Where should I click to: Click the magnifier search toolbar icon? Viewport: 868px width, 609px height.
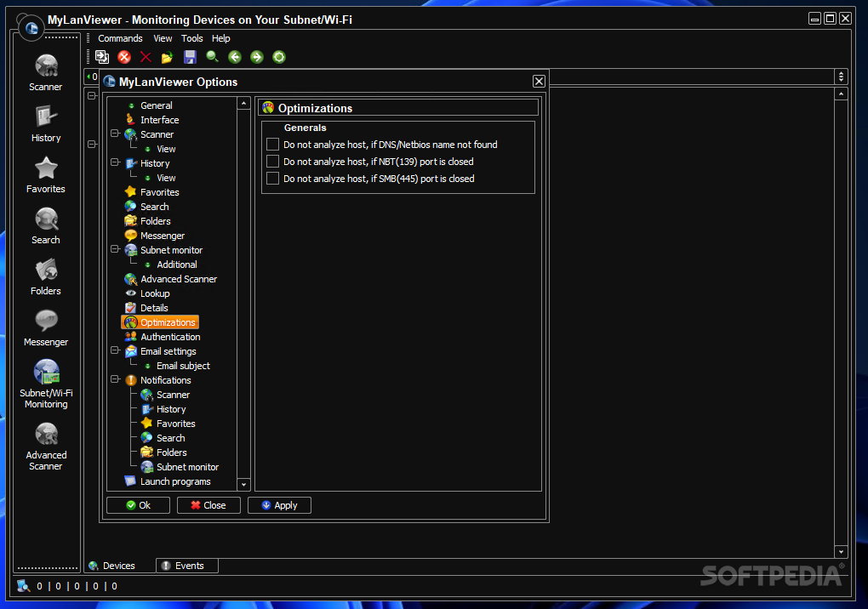coord(212,57)
